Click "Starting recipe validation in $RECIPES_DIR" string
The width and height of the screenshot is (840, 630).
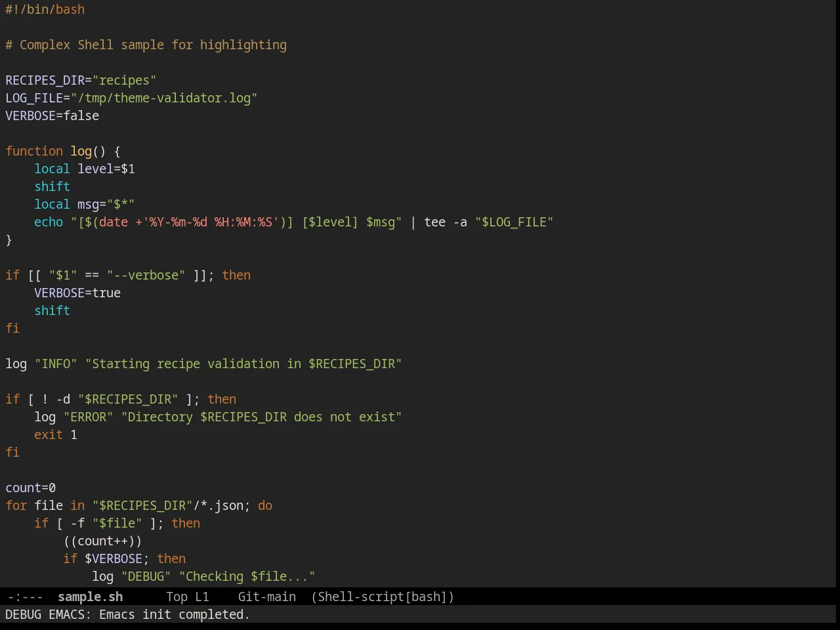pyautogui.click(x=243, y=364)
